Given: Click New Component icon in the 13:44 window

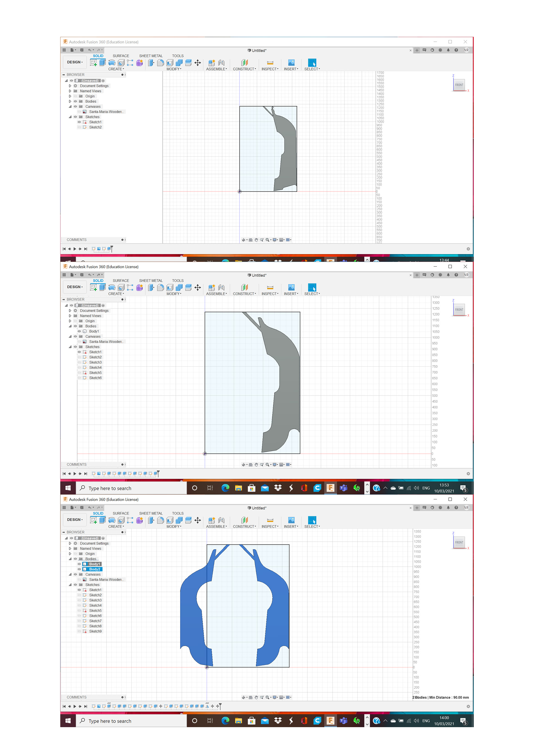Looking at the screenshot, I should 212,63.
